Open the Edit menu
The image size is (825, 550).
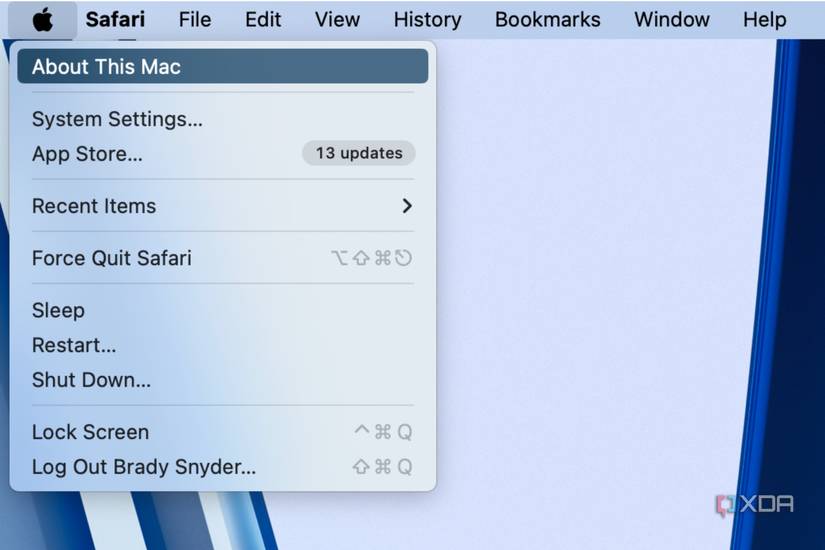coord(263,20)
